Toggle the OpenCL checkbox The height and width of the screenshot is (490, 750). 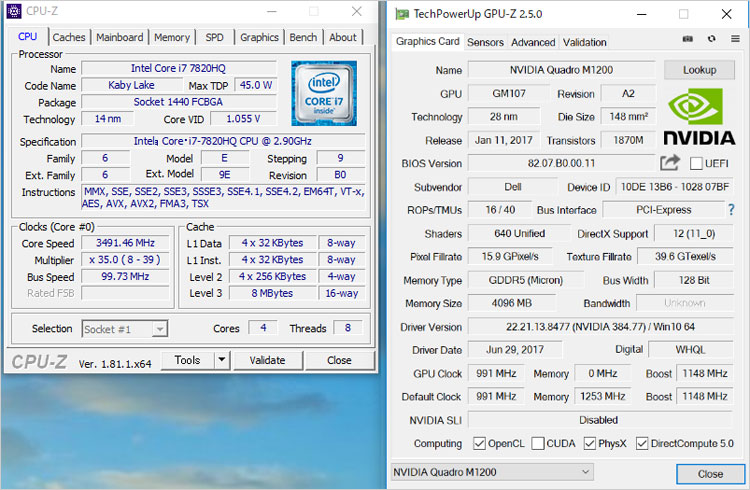[479, 444]
